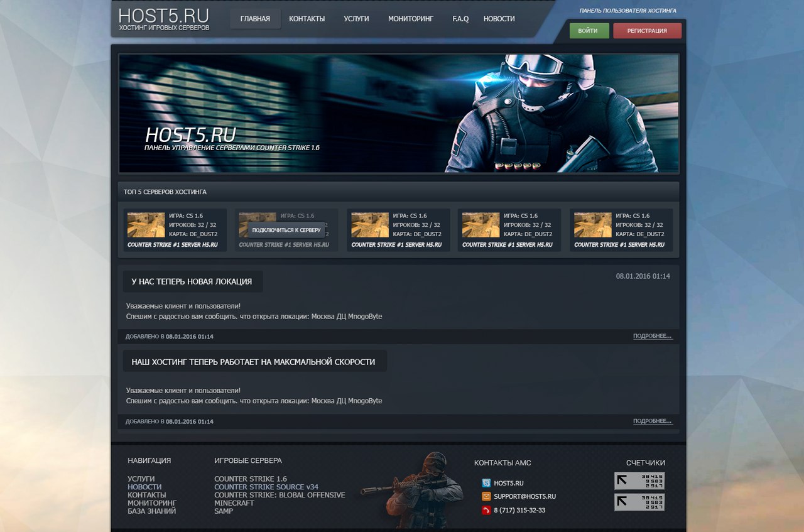Click the red phone icon
This screenshot has height=532, width=804.
click(486, 510)
